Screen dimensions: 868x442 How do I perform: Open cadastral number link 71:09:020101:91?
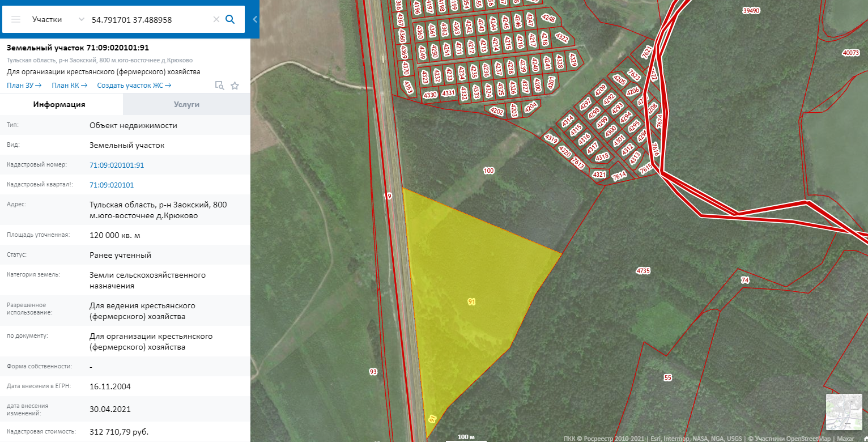117,165
